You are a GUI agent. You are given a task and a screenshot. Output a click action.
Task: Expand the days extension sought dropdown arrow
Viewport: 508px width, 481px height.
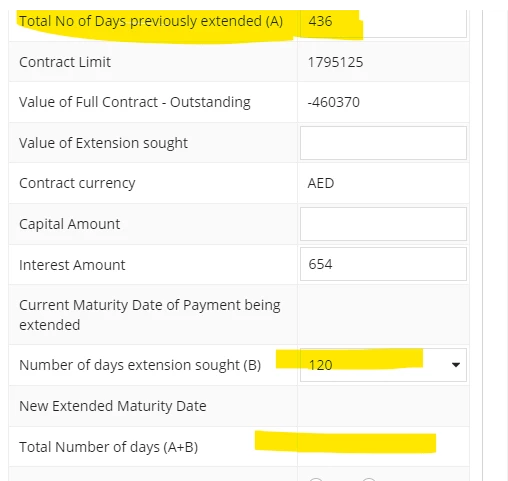[x=455, y=365]
